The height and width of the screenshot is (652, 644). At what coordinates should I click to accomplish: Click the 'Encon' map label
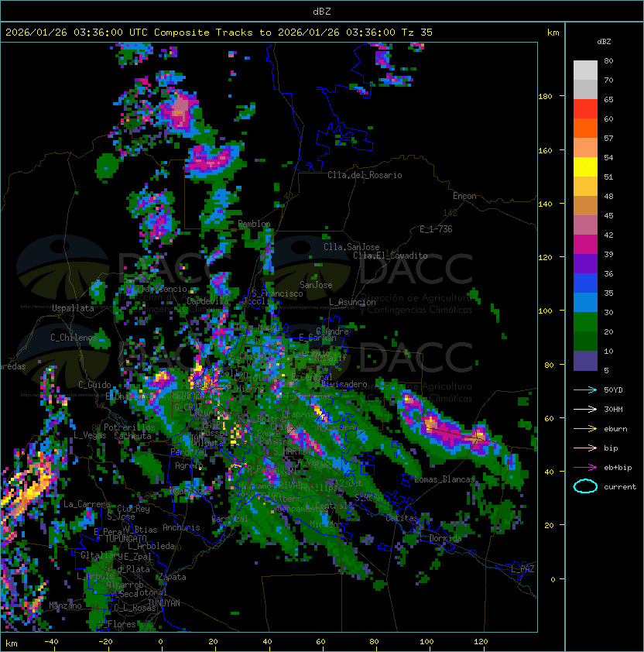coord(464,196)
